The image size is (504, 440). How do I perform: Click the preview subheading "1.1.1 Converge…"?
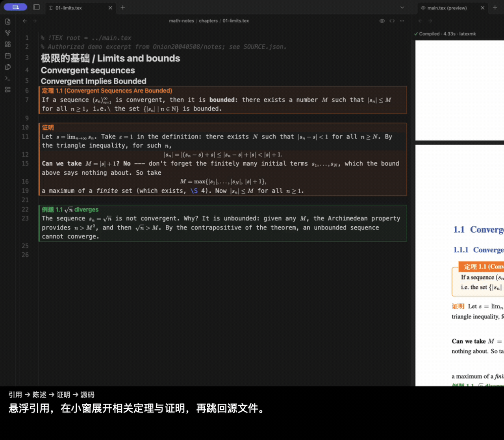[478, 250]
